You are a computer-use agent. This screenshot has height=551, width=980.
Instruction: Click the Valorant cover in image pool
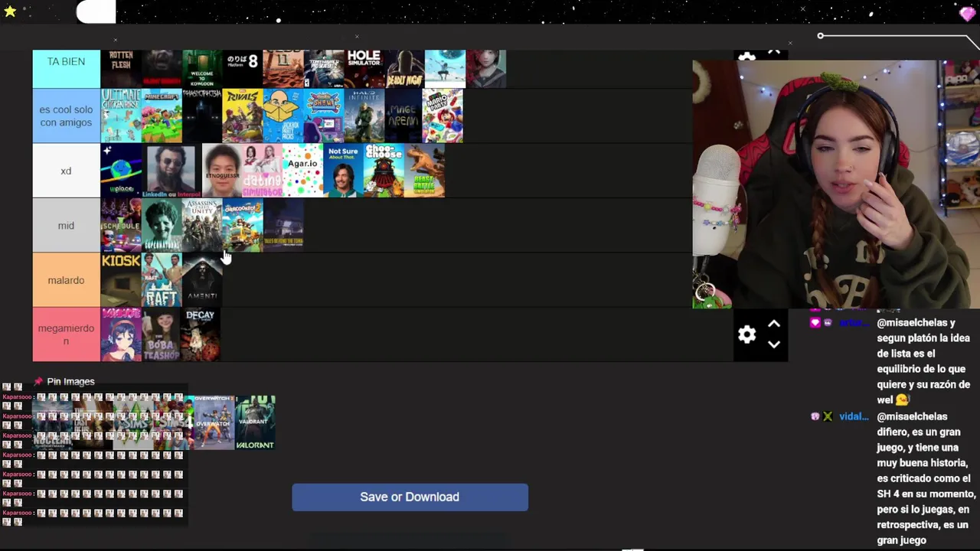tap(255, 422)
